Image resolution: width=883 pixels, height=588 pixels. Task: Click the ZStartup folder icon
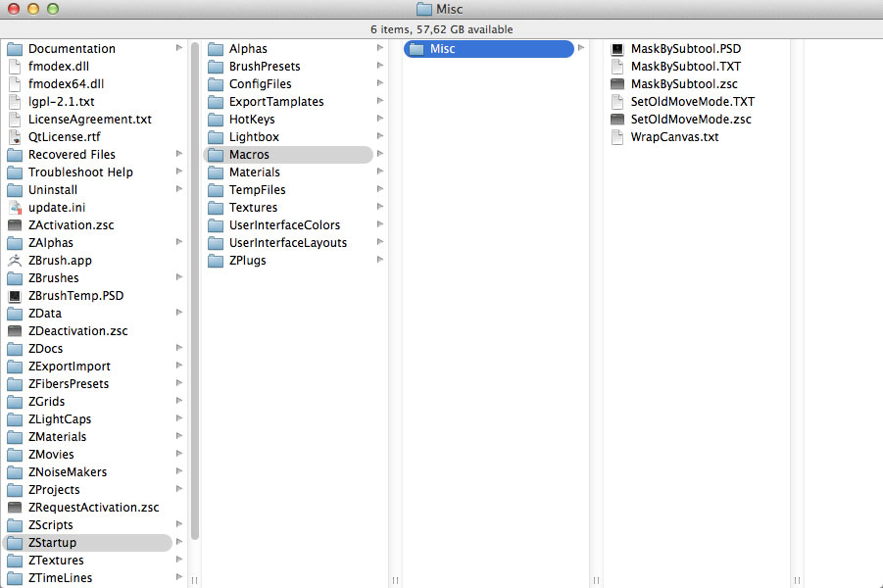pyautogui.click(x=15, y=543)
